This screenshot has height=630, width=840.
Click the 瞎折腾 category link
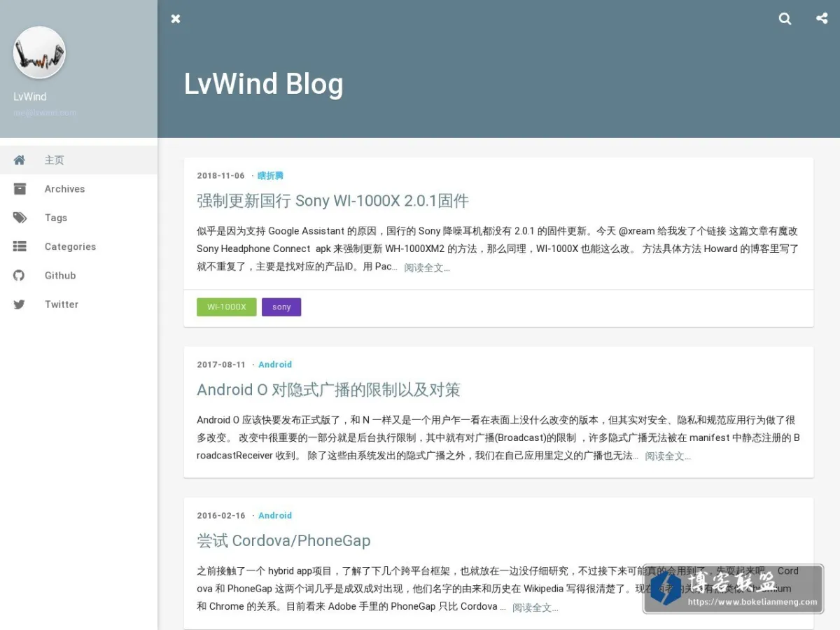click(x=270, y=176)
